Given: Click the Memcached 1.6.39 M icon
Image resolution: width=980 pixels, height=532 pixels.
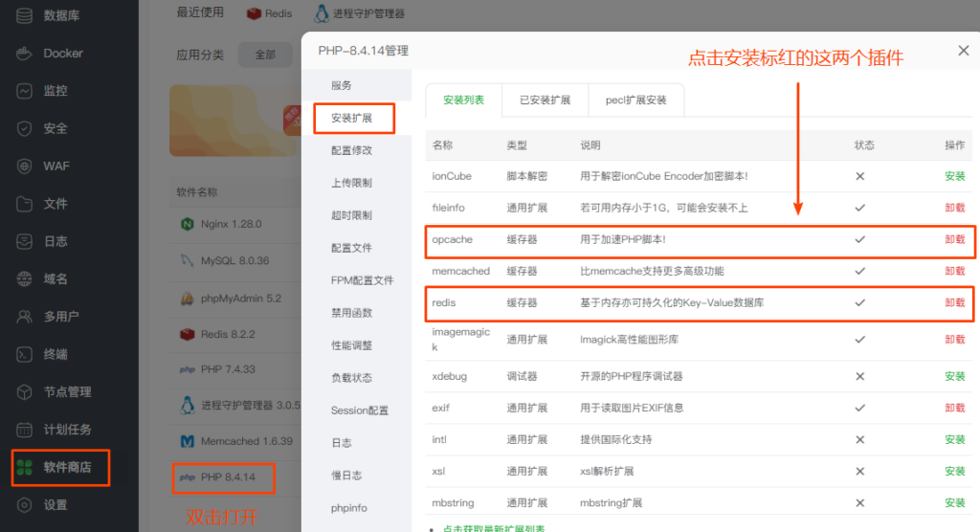Looking at the screenshot, I should (x=187, y=441).
